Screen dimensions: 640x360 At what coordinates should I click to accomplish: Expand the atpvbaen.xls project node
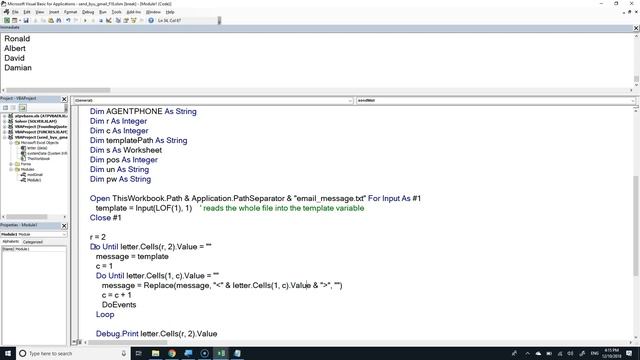[4, 116]
